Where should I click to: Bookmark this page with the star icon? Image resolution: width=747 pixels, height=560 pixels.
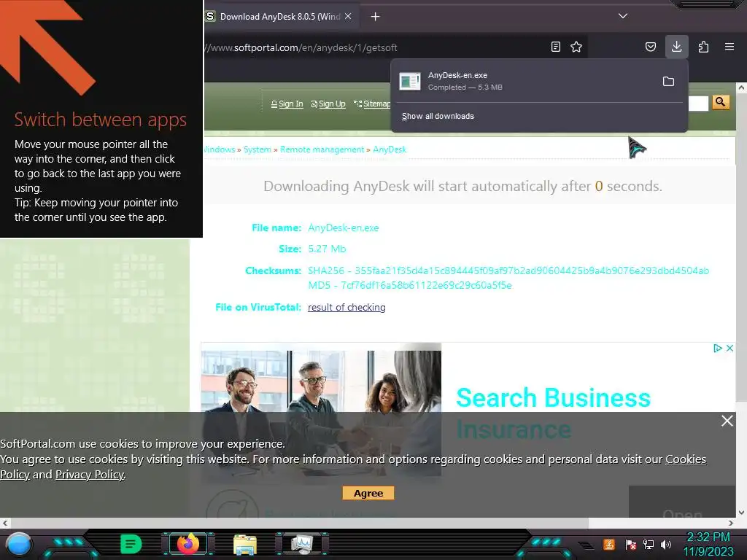coord(576,47)
